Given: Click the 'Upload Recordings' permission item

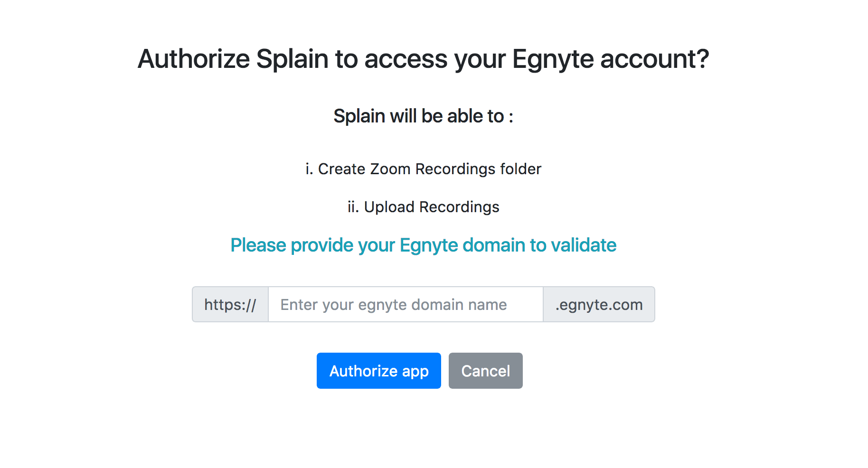Looking at the screenshot, I should pos(431,207).
